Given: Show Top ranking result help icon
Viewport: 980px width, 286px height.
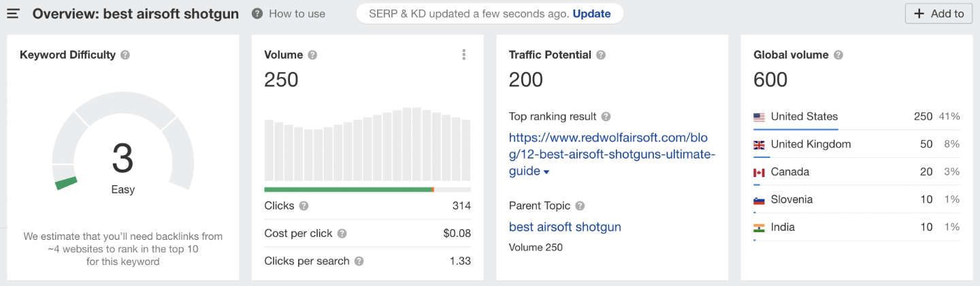Looking at the screenshot, I should coord(606,116).
